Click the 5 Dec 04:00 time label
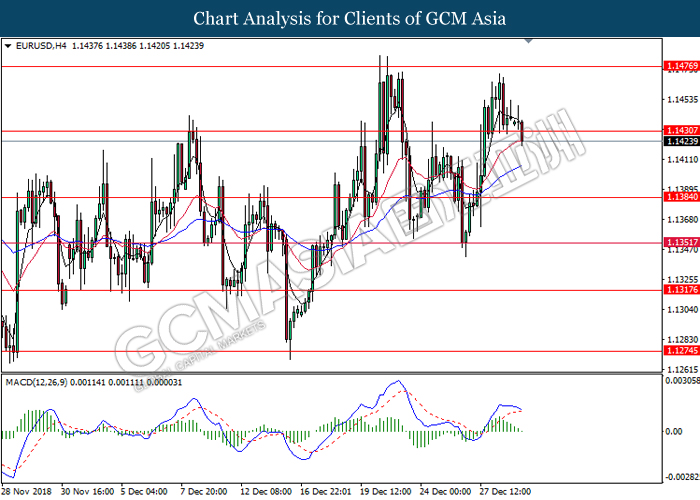 [x=144, y=492]
